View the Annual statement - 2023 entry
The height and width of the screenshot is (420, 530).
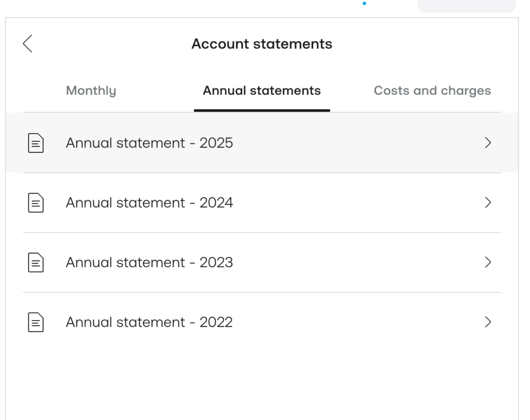[149, 263]
